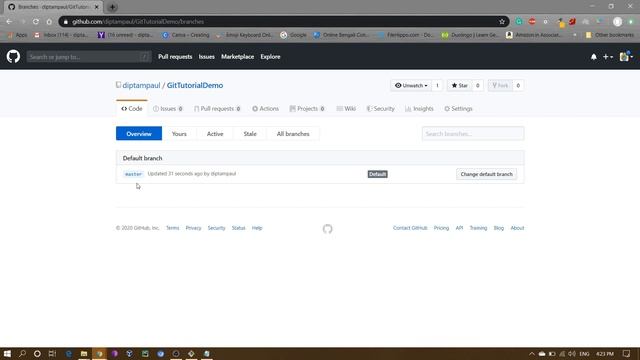Open the notifications bell icon
This screenshot has height=360, width=640.
coord(593,57)
